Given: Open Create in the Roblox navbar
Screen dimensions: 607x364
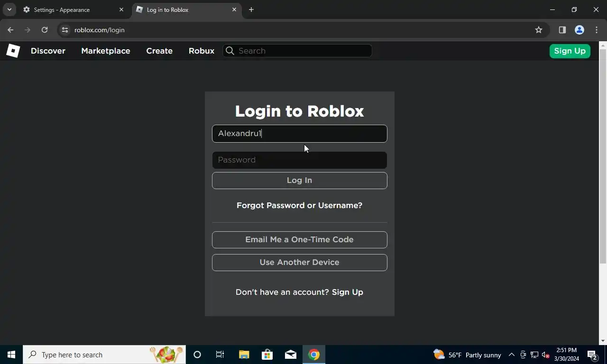Looking at the screenshot, I should (159, 51).
